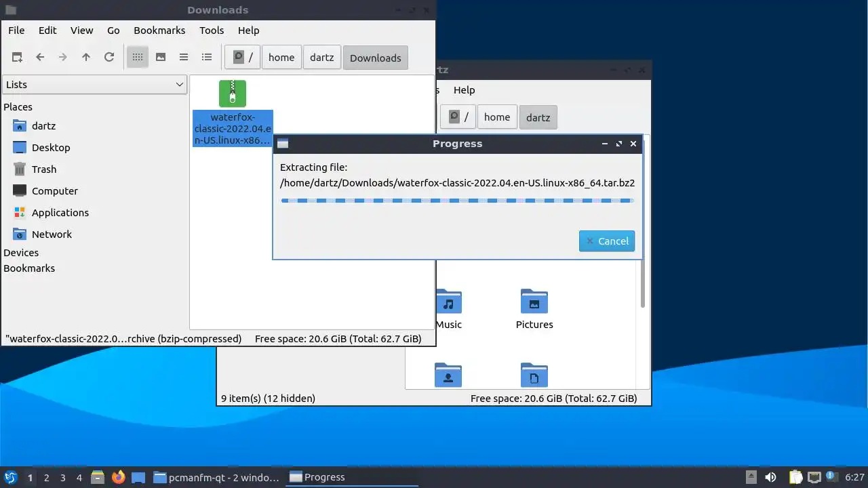Click the extraction progress bar
The height and width of the screenshot is (488, 868).
(458, 201)
